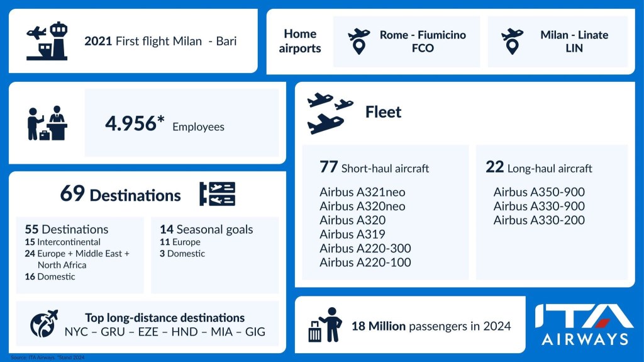Click the departure board destinations icon
The width and height of the screenshot is (644, 362).
pyautogui.click(x=217, y=194)
